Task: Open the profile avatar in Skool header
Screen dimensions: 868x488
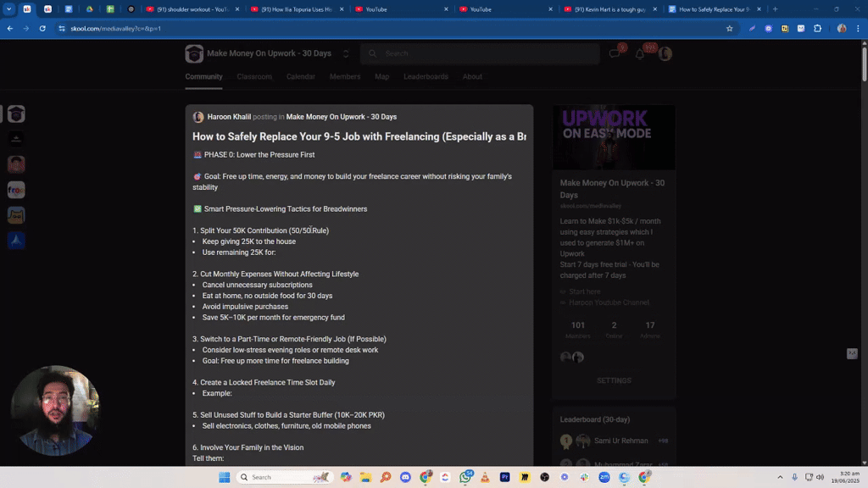Action: tap(665, 53)
